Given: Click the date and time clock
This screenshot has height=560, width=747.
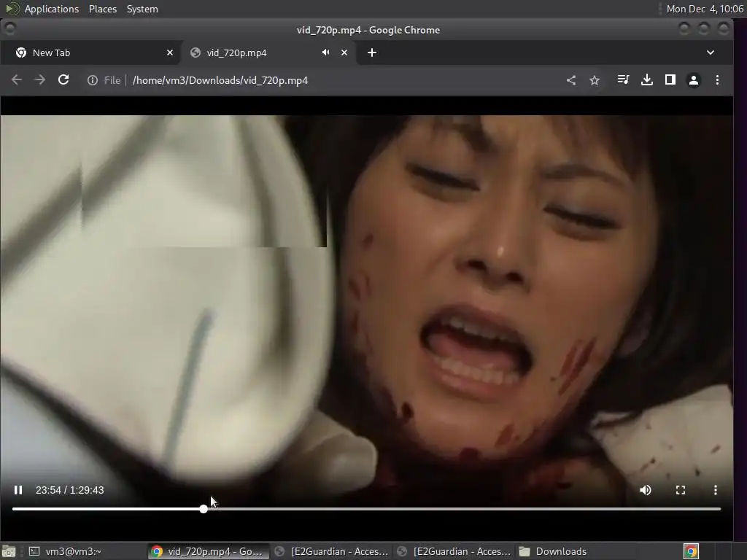Looking at the screenshot, I should [705, 9].
